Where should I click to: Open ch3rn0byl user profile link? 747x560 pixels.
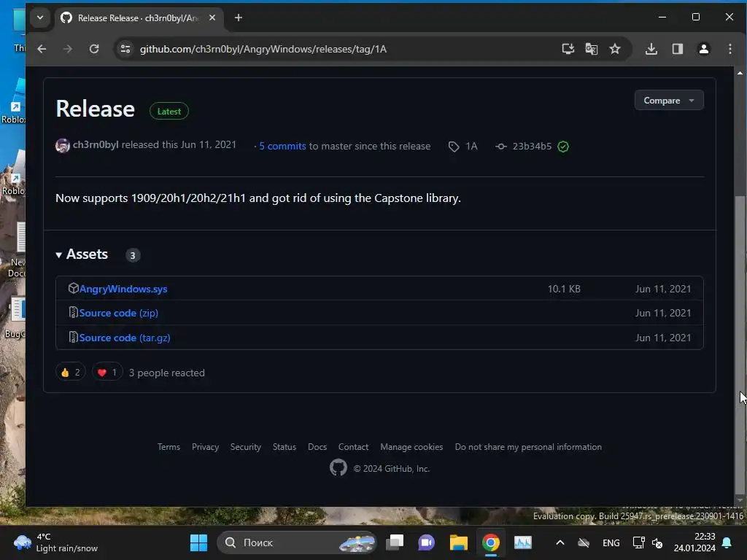tap(96, 145)
